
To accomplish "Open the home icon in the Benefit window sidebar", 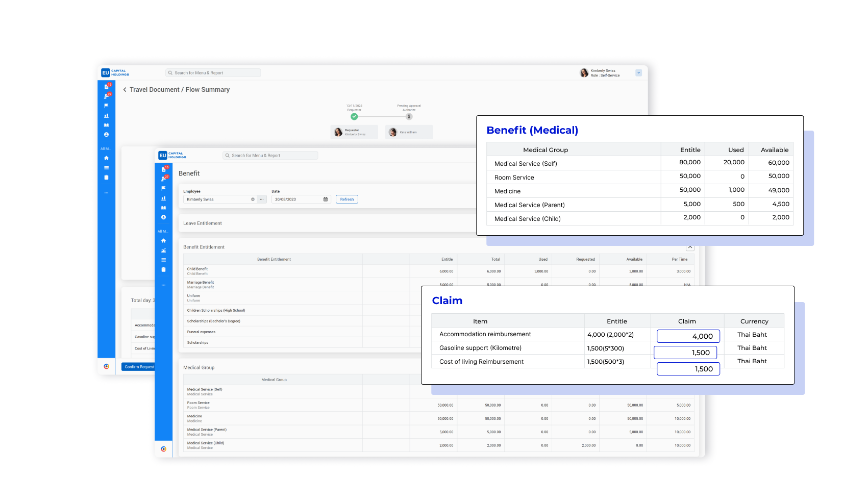I will point(163,241).
